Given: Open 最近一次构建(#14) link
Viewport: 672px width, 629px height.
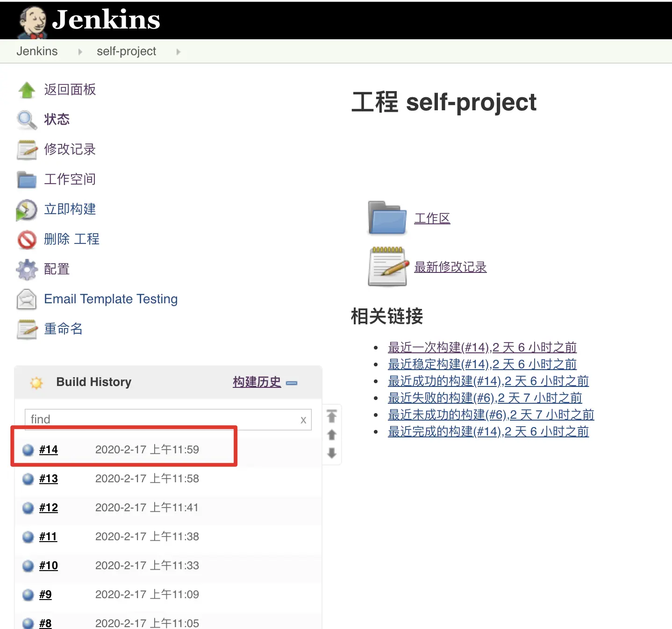Looking at the screenshot, I should point(482,348).
